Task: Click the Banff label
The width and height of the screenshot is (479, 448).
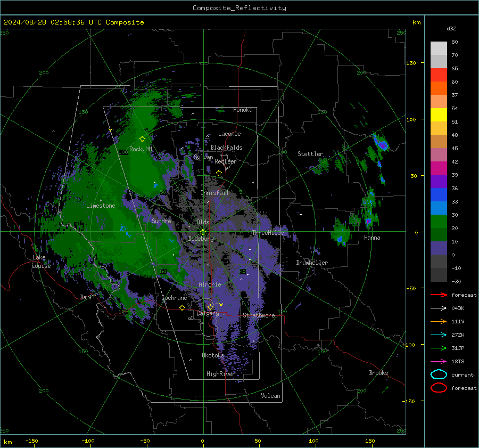Action: tap(88, 297)
